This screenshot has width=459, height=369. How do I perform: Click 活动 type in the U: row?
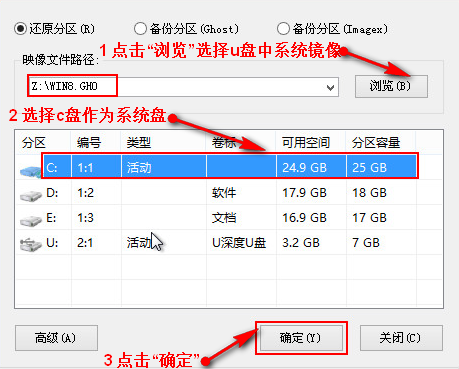[x=139, y=243]
